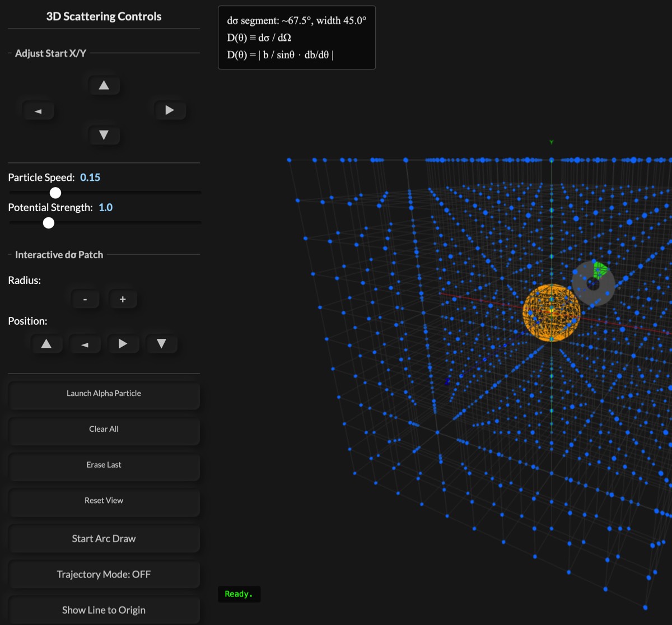
Task: Toggle Show Line to Origin
Action: pyautogui.click(x=104, y=610)
